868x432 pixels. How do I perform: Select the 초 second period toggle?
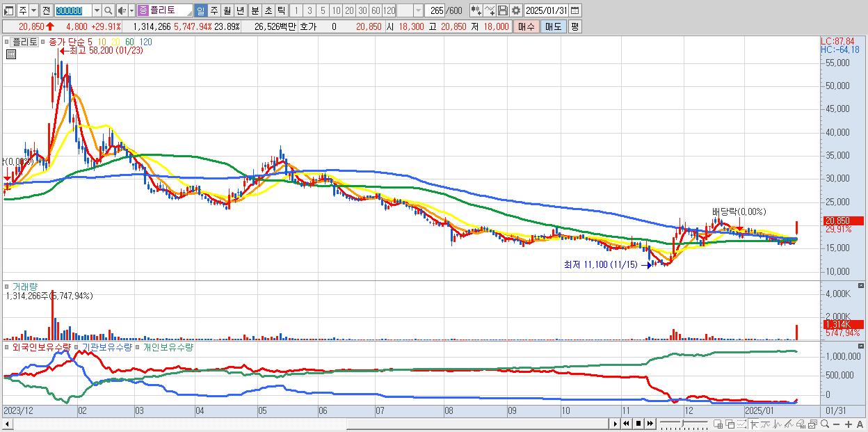pyautogui.click(x=268, y=11)
